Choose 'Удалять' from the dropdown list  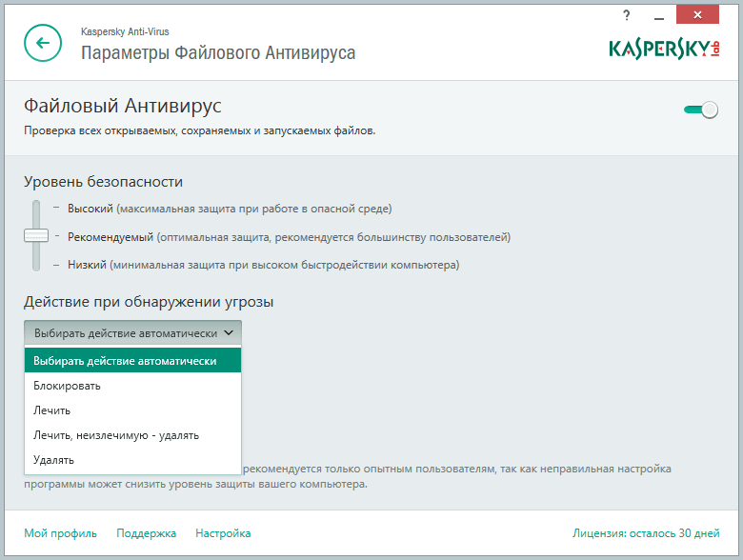pyautogui.click(x=132, y=460)
